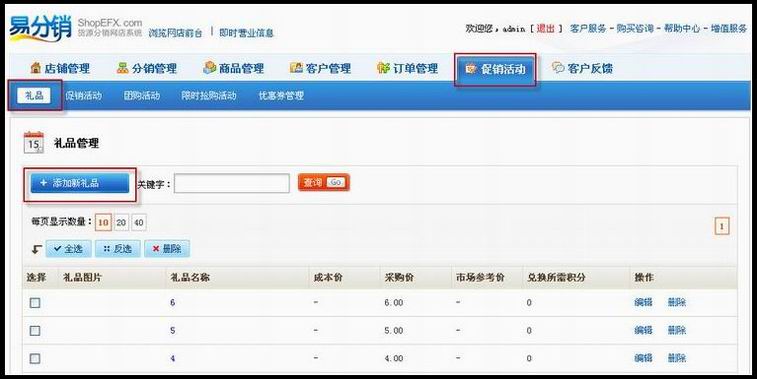
Task: Click purchase price 6.00 cell
Action: [393, 303]
